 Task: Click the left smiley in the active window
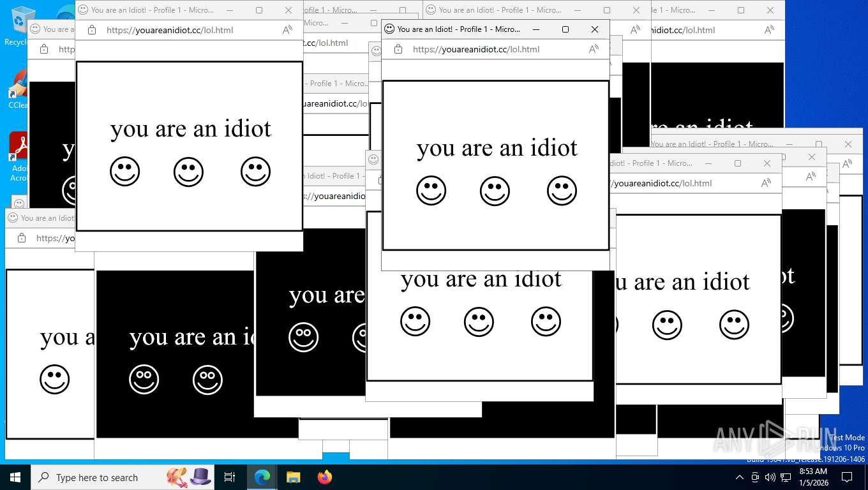point(431,191)
